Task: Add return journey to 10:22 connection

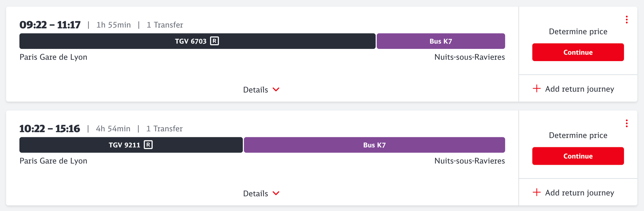Action: [579, 193]
